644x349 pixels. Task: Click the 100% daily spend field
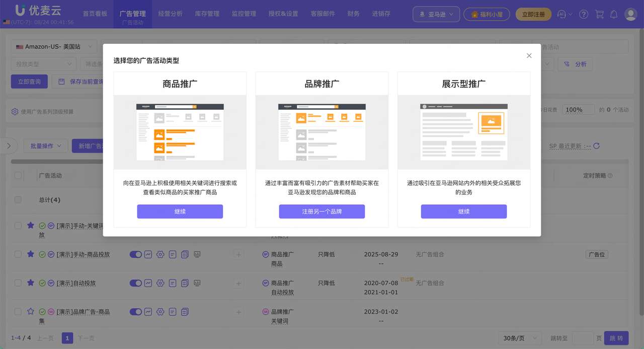[x=578, y=110]
